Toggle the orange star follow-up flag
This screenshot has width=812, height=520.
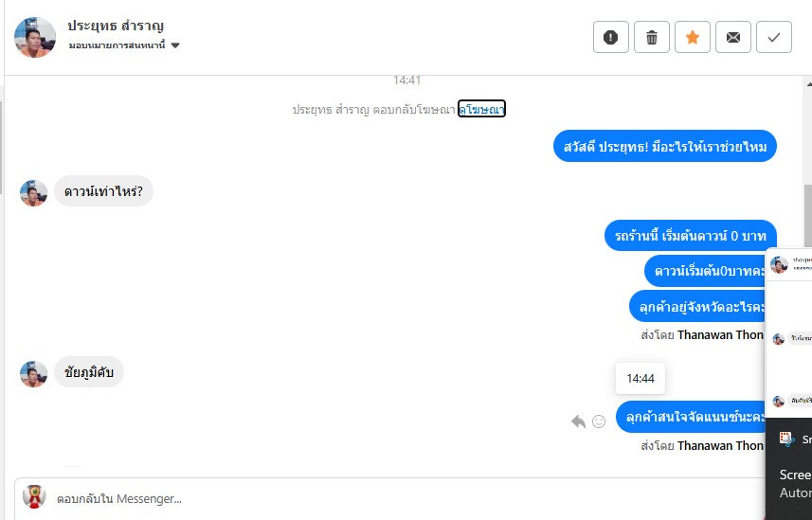click(x=693, y=37)
